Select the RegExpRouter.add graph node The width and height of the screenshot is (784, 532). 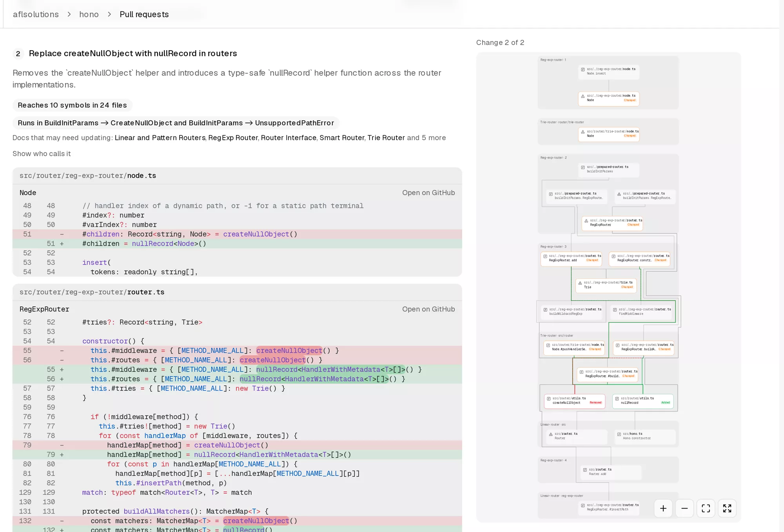[x=571, y=258]
